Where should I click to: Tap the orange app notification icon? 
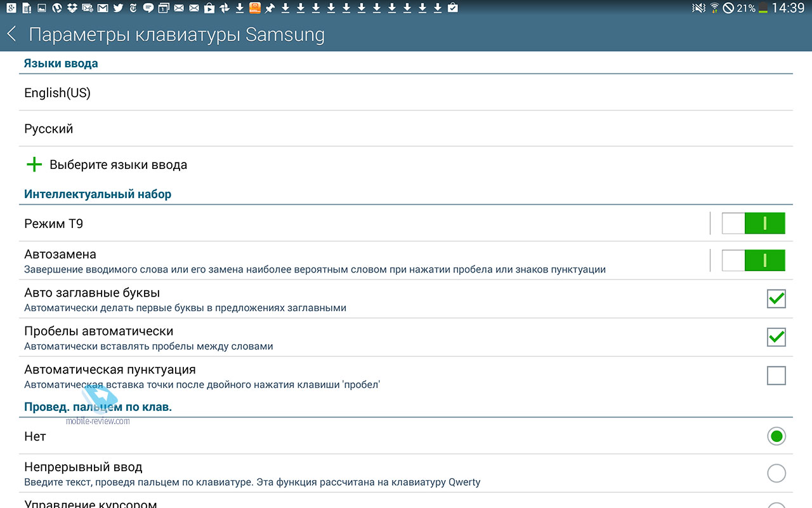coord(254,8)
